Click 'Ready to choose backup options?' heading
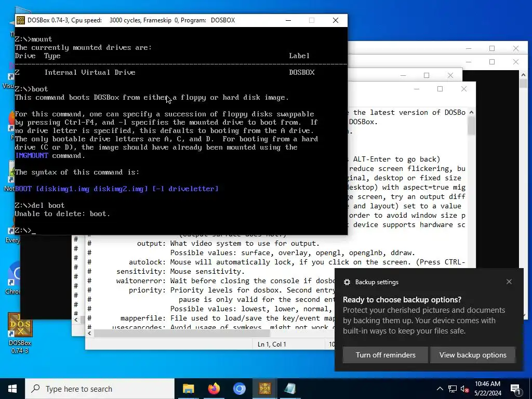The width and height of the screenshot is (532, 399). click(402, 300)
